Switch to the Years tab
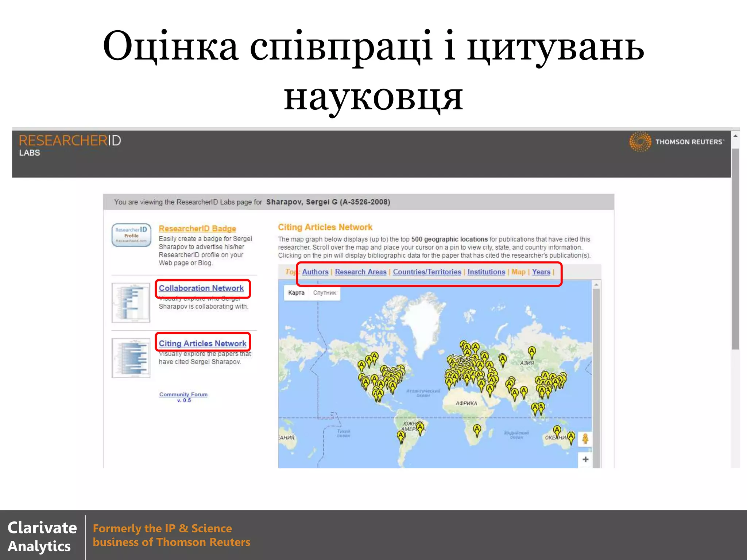Viewport: 747px width, 560px height. pyautogui.click(x=541, y=272)
